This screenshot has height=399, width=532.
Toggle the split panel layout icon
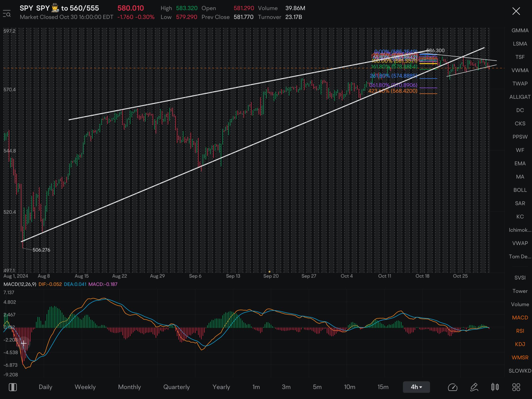(13, 387)
